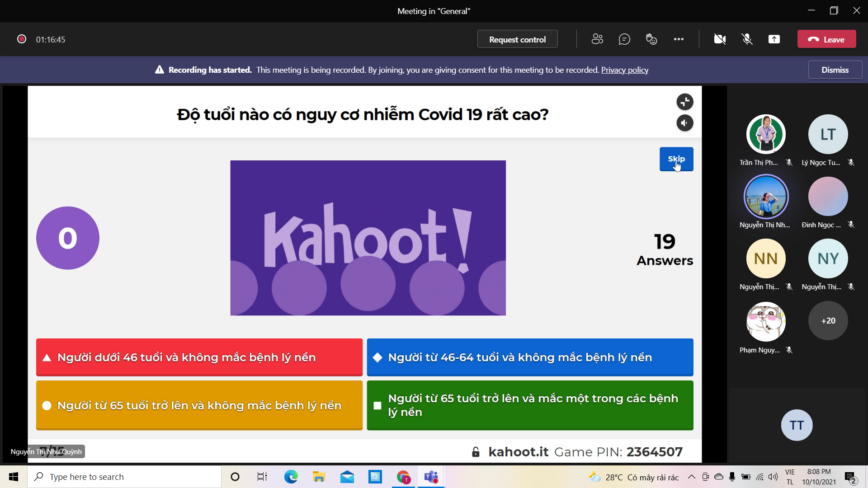Open clock showing 8:08 PM
Image resolution: width=868 pixels, height=488 pixels.
819,477
